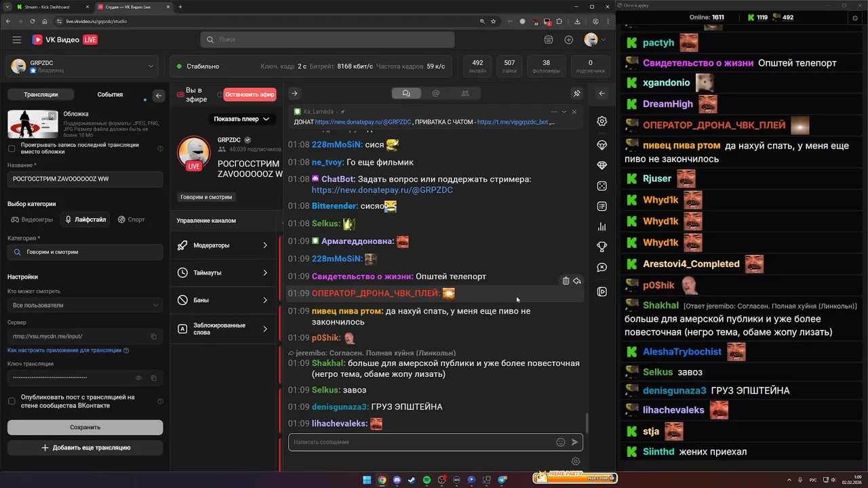The height and width of the screenshot is (488, 868).
Task: Open the chat-with-cross moderation icon
Action: pos(601,267)
